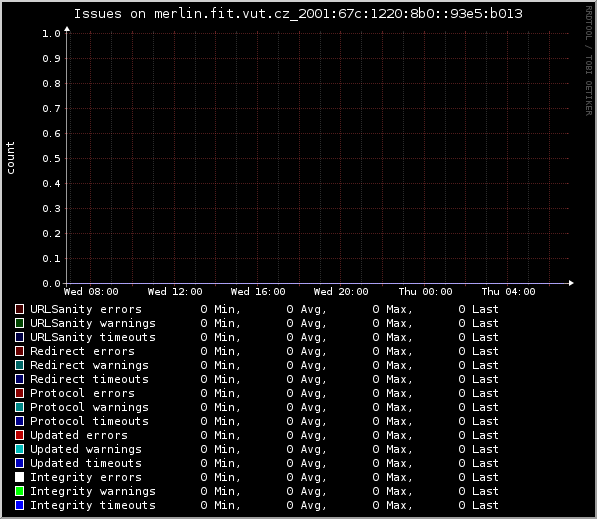Click the 0.5 value on count axis
This screenshot has height=519, width=597.
[51, 158]
